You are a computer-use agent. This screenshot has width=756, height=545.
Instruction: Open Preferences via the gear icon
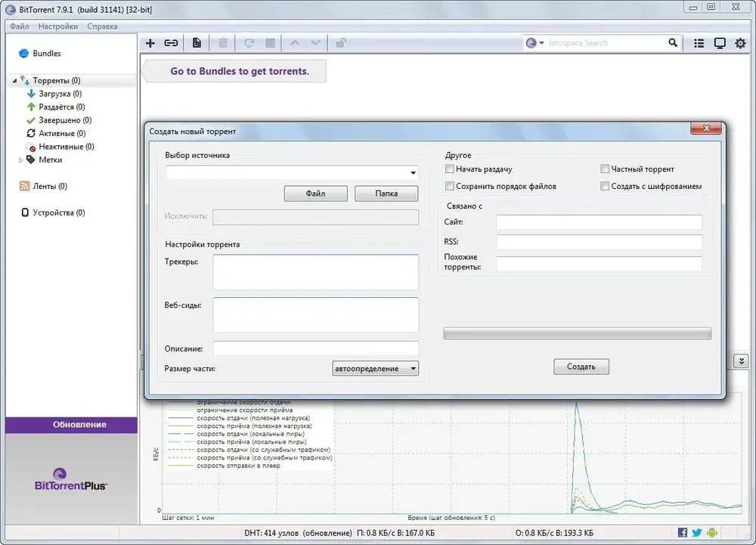tap(740, 43)
